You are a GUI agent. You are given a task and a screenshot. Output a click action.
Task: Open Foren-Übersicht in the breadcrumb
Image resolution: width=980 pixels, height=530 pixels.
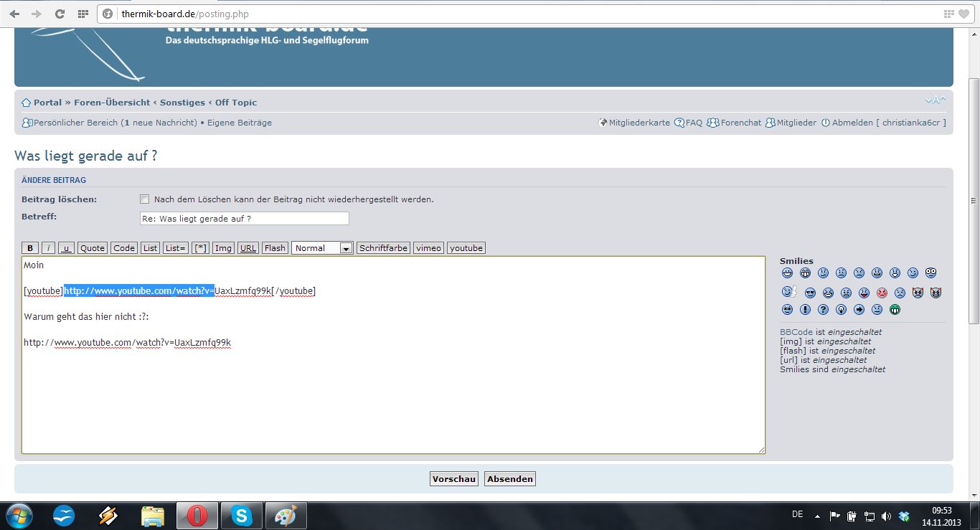(x=112, y=103)
